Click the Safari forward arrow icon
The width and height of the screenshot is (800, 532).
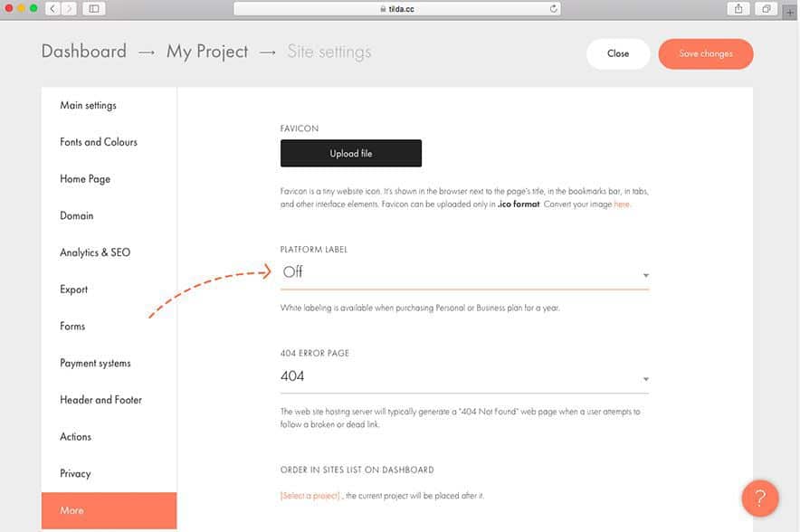click(x=69, y=8)
